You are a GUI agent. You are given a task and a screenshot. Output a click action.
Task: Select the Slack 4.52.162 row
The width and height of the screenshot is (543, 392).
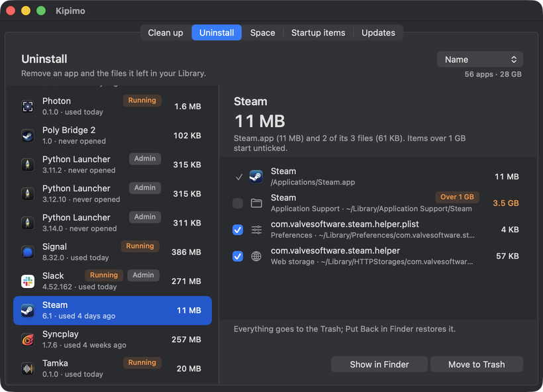113,281
